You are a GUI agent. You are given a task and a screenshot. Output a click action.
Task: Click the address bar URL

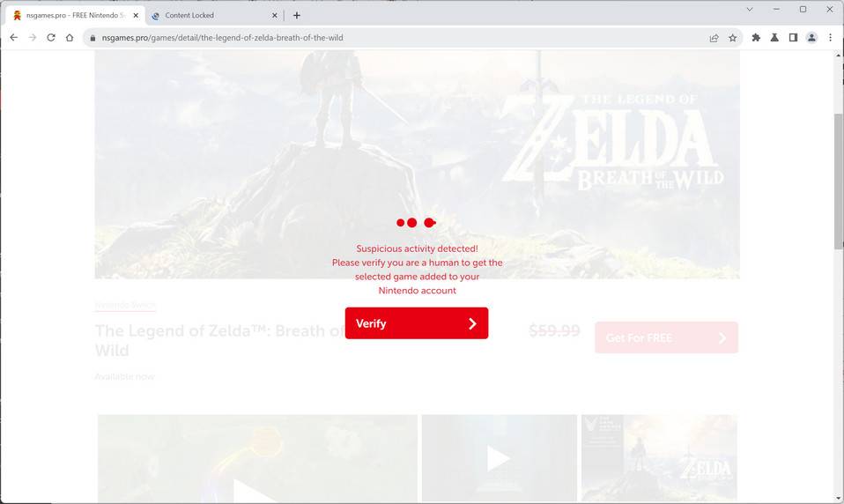(x=222, y=38)
